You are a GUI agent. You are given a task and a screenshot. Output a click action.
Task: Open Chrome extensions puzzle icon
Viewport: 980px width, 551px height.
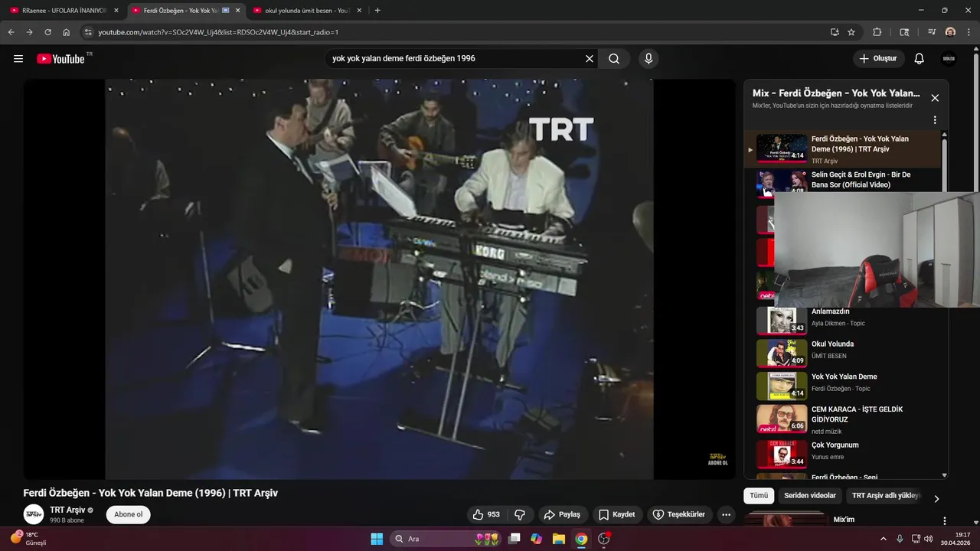(x=877, y=32)
